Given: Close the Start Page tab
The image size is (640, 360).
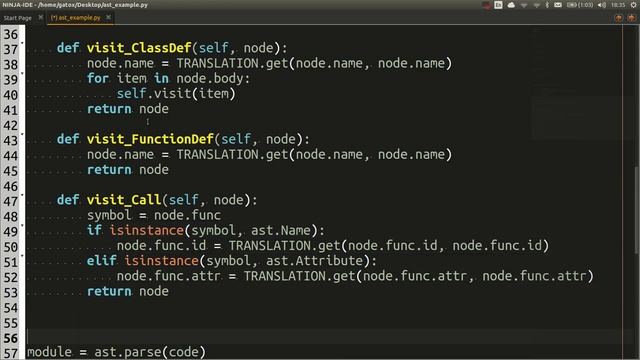Looking at the screenshot, I should coord(40,17).
